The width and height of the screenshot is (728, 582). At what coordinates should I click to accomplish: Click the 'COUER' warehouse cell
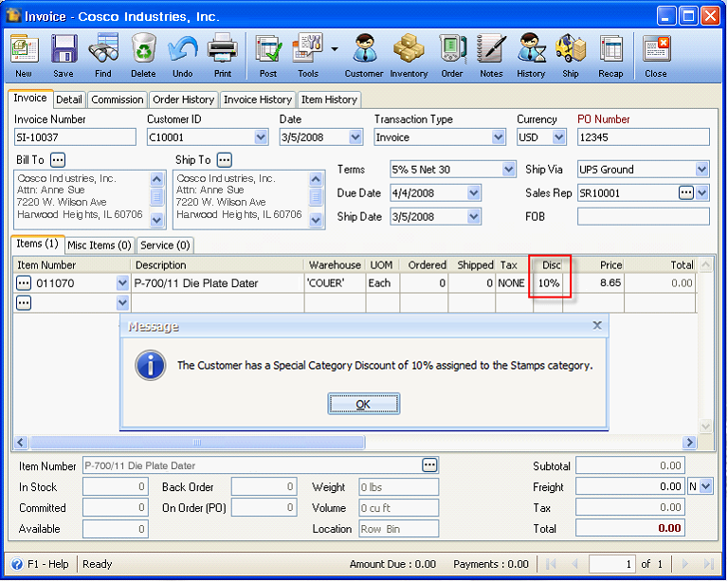point(336,283)
